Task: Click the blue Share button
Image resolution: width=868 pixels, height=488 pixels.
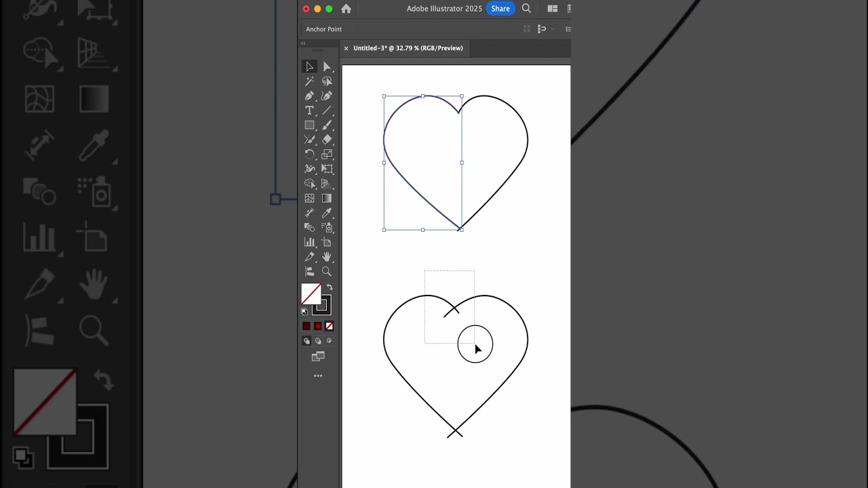Action: [x=500, y=9]
